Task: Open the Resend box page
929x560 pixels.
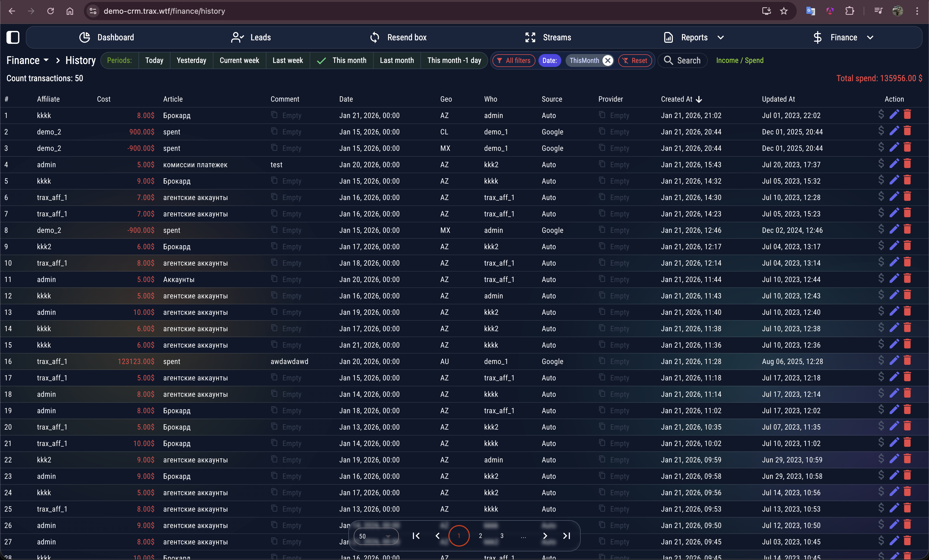Action: [x=398, y=37]
